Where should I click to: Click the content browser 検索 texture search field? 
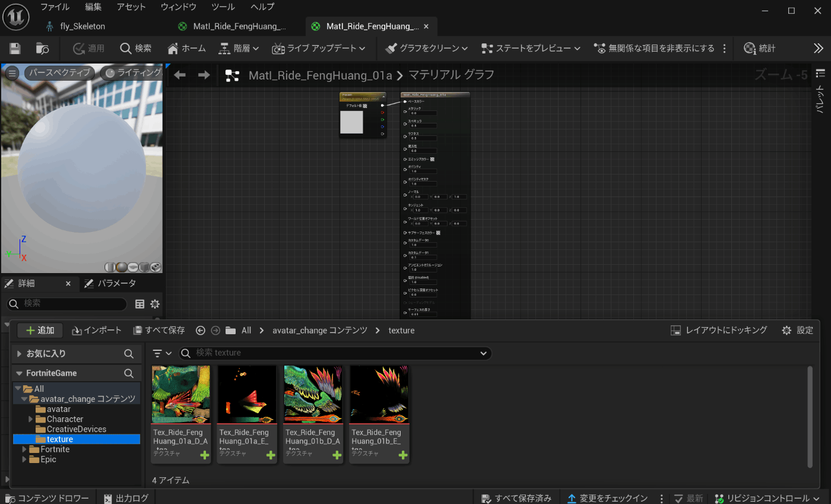[x=335, y=353]
